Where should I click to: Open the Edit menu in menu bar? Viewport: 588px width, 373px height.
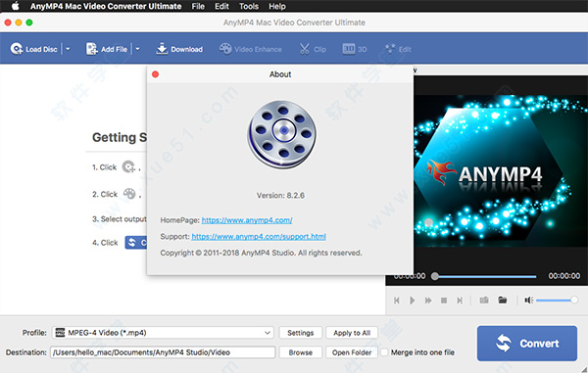point(221,6)
